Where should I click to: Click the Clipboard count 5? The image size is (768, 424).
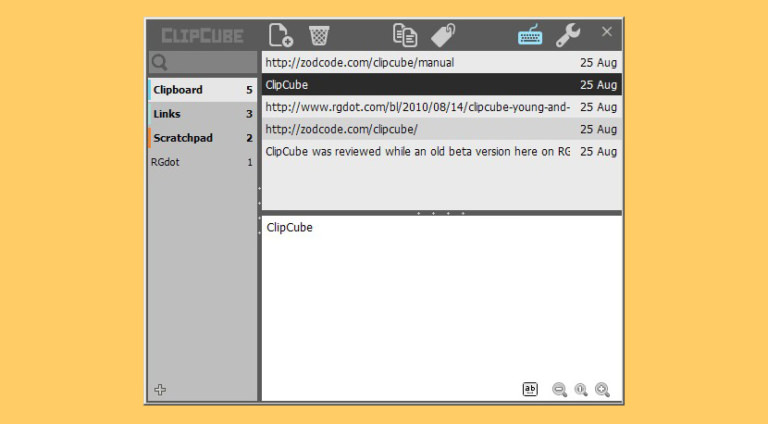coord(249,90)
